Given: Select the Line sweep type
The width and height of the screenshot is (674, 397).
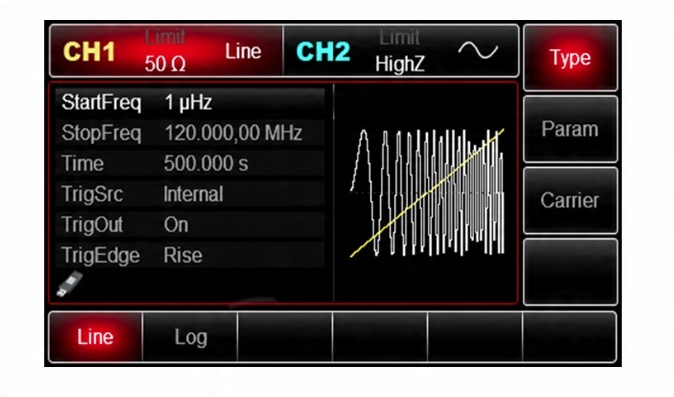Looking at the screenshot, I should pos(95,337).
